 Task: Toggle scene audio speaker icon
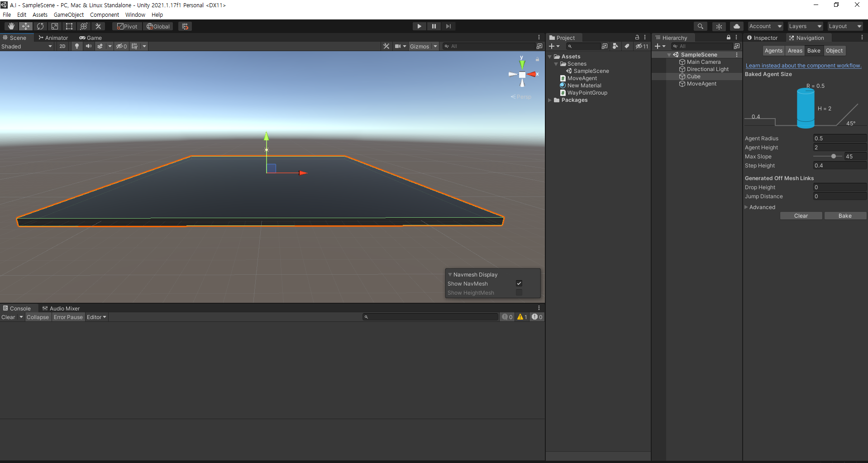(89, 46)
